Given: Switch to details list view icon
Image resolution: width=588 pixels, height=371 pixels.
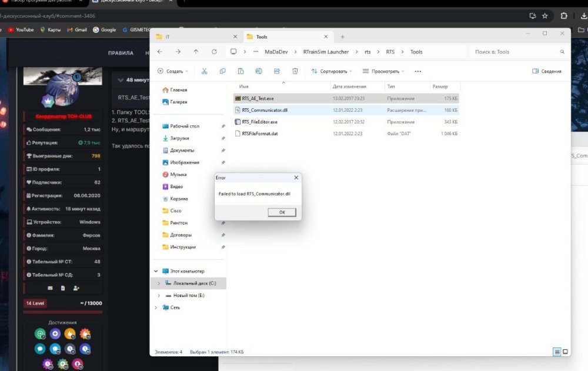Looking at the screenshot, I should pyautogui.click(x=557, y=352).
